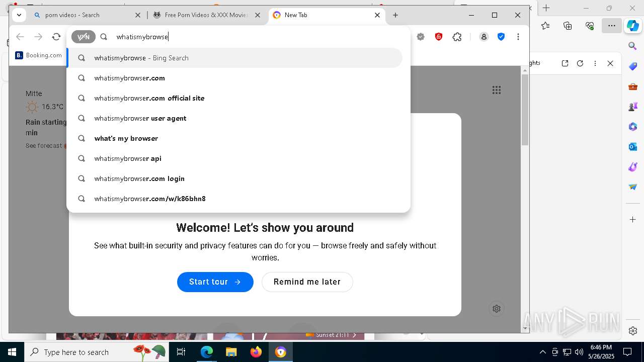The image size is (644, 362).
Task: Show hidden tray icons chevron
Action: 542,352
